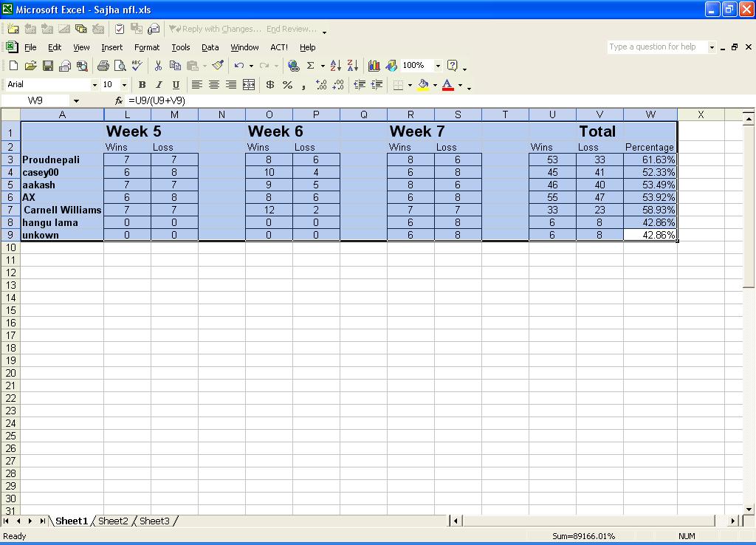This screenshot has height=545, width=756.
Task: Click the Fill Color paint bucket
Action: click(423, 85)
